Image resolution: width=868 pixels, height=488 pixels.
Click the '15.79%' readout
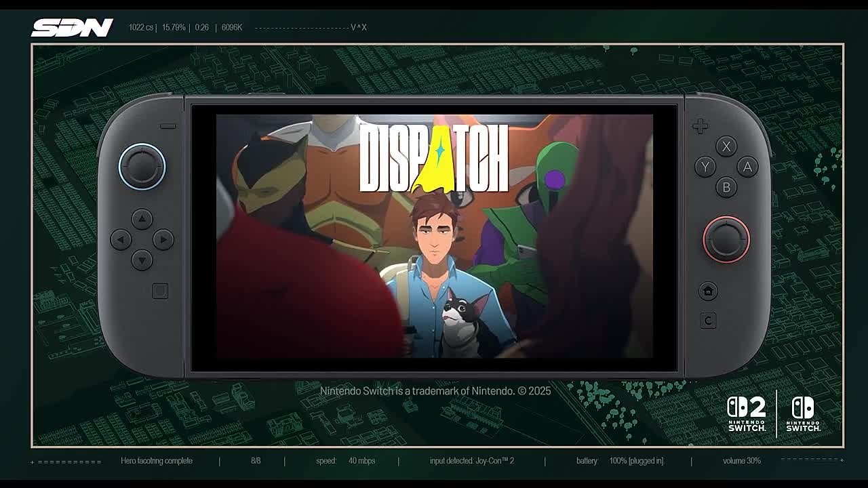(174, 28)
